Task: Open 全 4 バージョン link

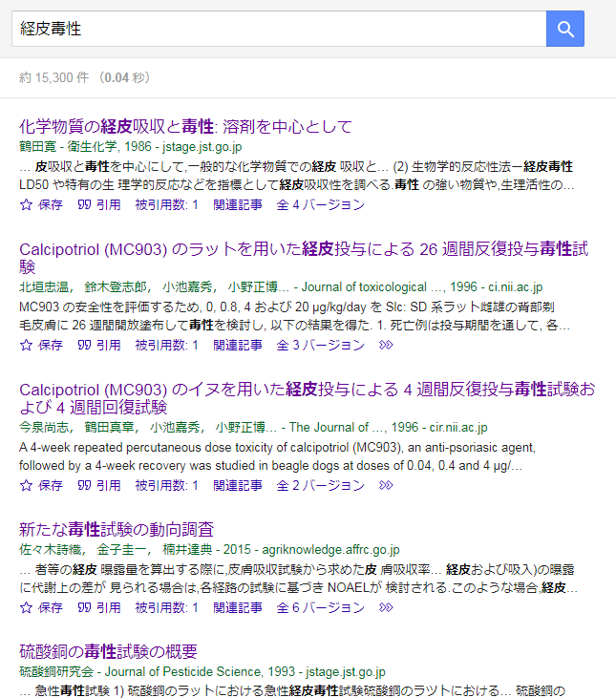Action: point(321,204)
